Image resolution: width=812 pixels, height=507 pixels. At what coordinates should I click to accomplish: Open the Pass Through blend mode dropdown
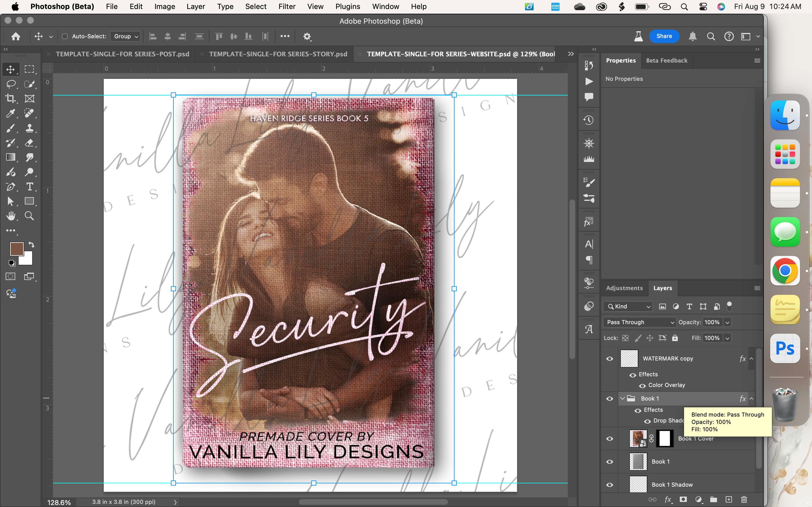pyautogui.click(x=640, y=322)
